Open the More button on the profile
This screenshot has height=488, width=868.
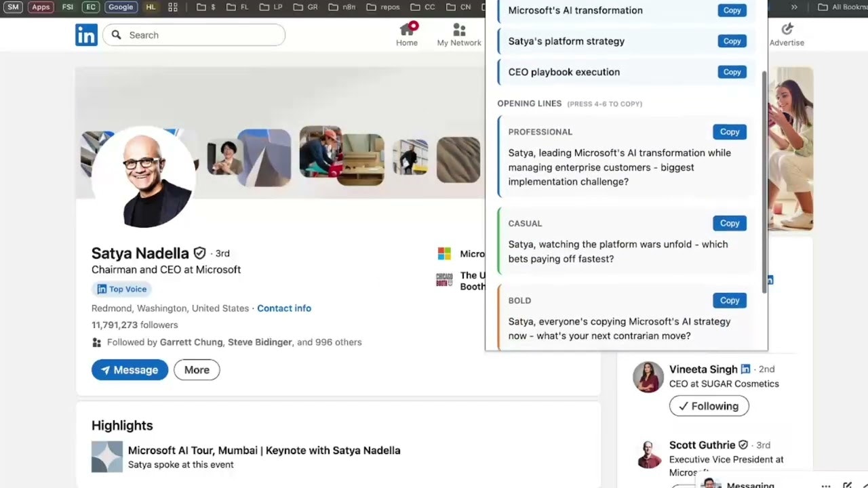click(197, 370)
